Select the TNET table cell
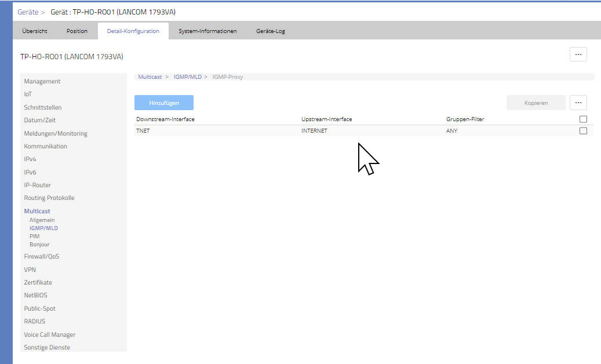The width and height of the screenshot is (601, 364). coord(143,130)
